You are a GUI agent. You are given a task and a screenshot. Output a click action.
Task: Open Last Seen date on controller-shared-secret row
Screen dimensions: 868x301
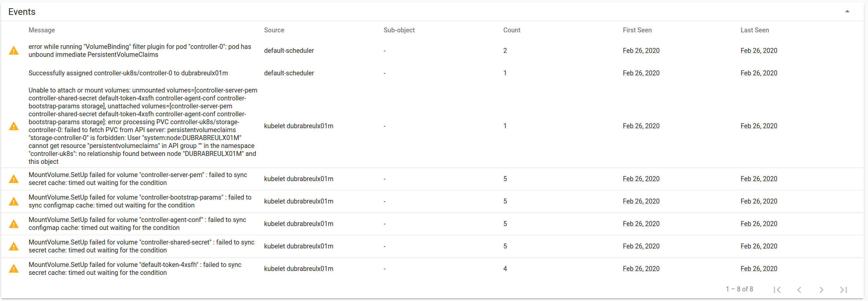tap(759, 246)
